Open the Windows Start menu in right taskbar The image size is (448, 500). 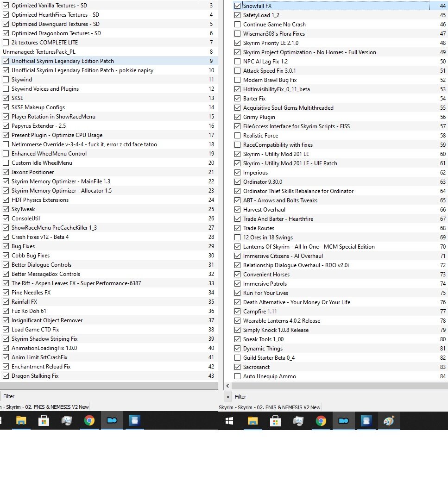(229, 421)
